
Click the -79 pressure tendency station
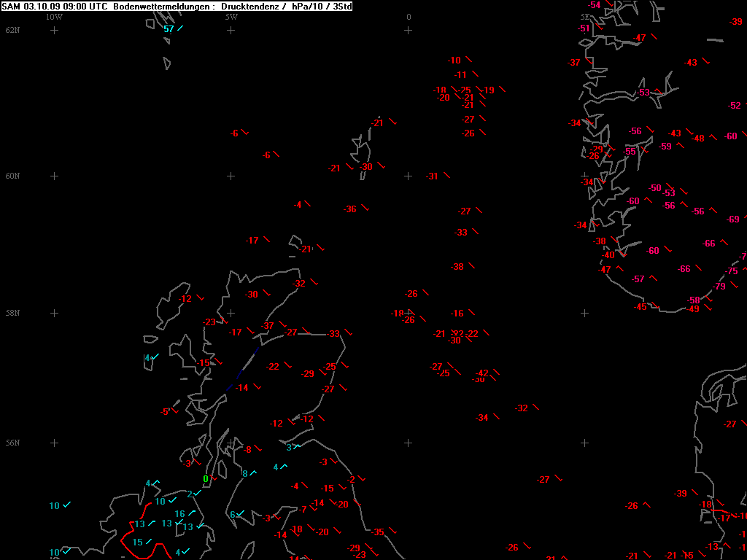point(719,287)
